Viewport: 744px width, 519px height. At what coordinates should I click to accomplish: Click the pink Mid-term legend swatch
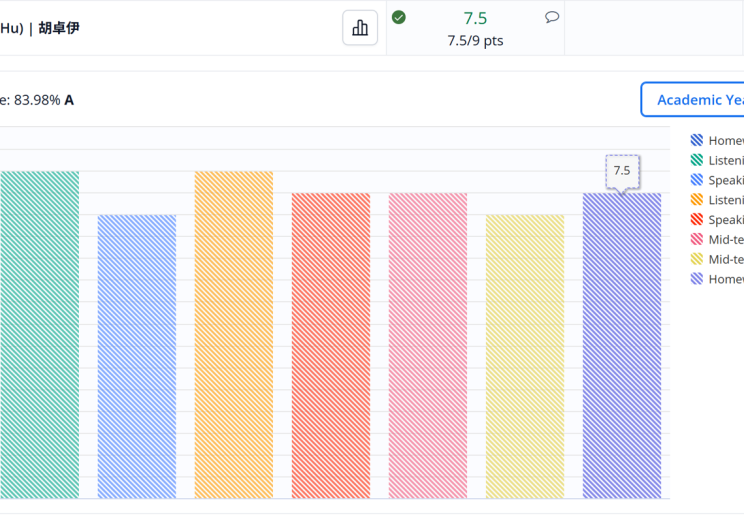pos(697,239)
